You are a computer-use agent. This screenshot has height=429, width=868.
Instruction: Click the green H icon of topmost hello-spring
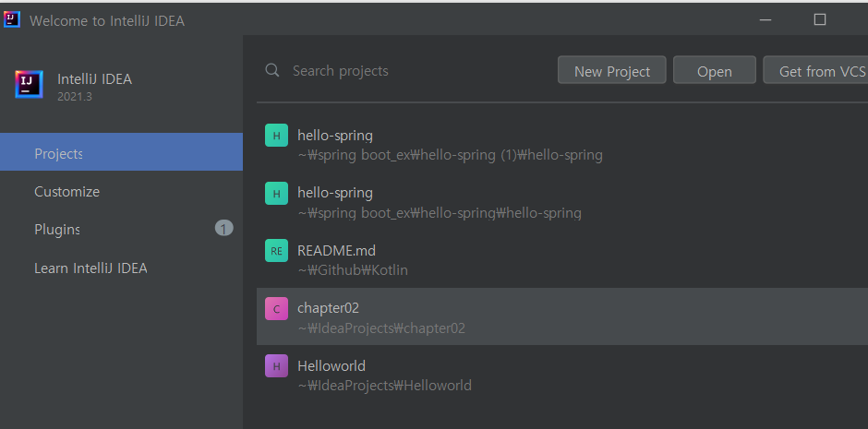coord(276,136)
